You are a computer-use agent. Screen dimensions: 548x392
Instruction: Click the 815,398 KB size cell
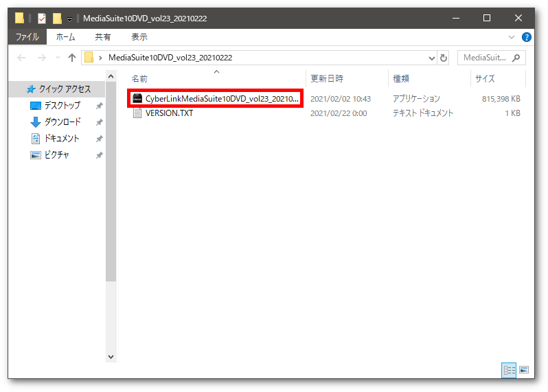coord(501,99)
